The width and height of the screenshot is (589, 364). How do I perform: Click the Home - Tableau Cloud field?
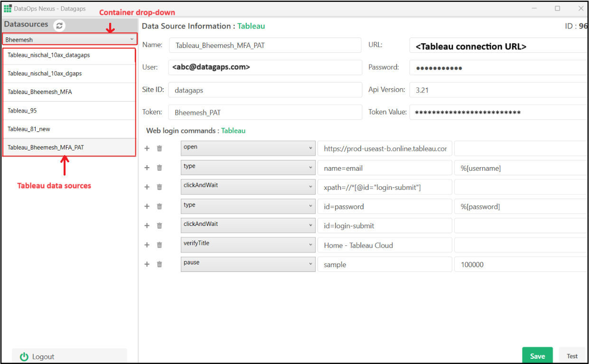(385, 245)
